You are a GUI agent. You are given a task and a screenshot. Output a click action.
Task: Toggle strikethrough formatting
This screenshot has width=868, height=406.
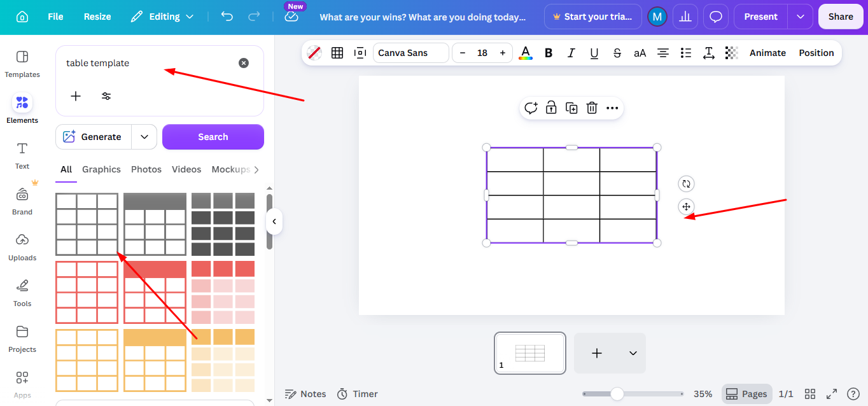point(617,53)
